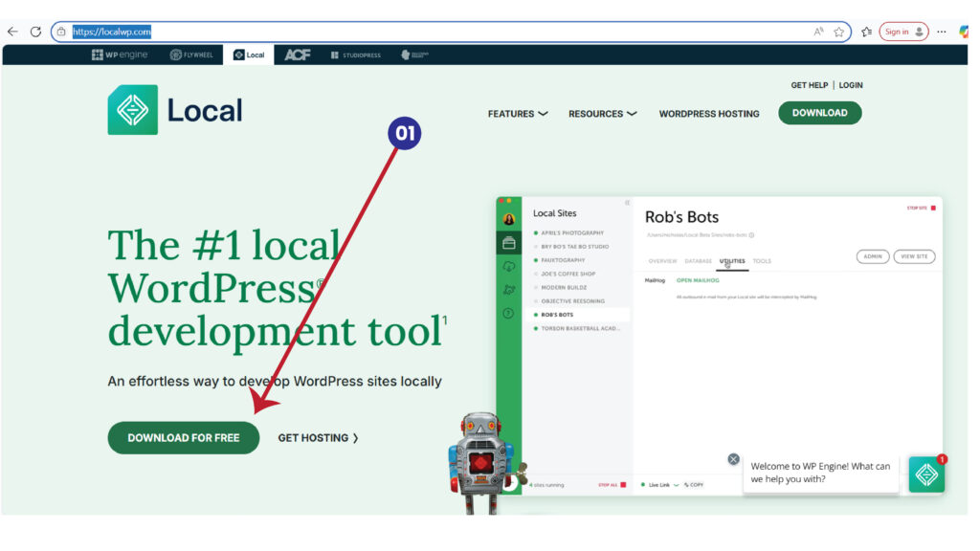Collapse the Local Sites list in preview
The width and height of the screenshot is (980, 551).
click(627, 203)
